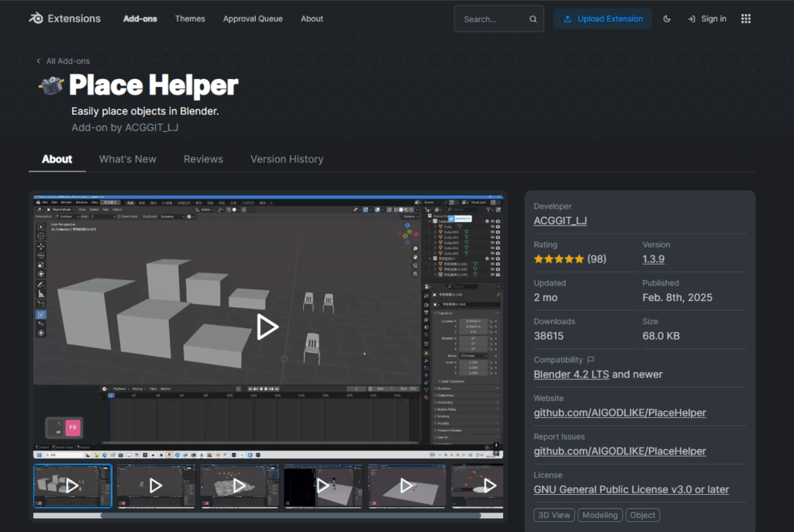Open developer ACGGIT_LJ profile link
Viewport: 794px width, 532px height.
coord(560,220)
